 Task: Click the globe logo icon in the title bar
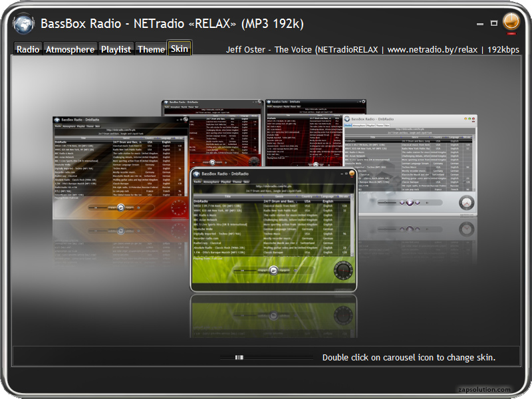pyautogui.click(x=23, y=24)
